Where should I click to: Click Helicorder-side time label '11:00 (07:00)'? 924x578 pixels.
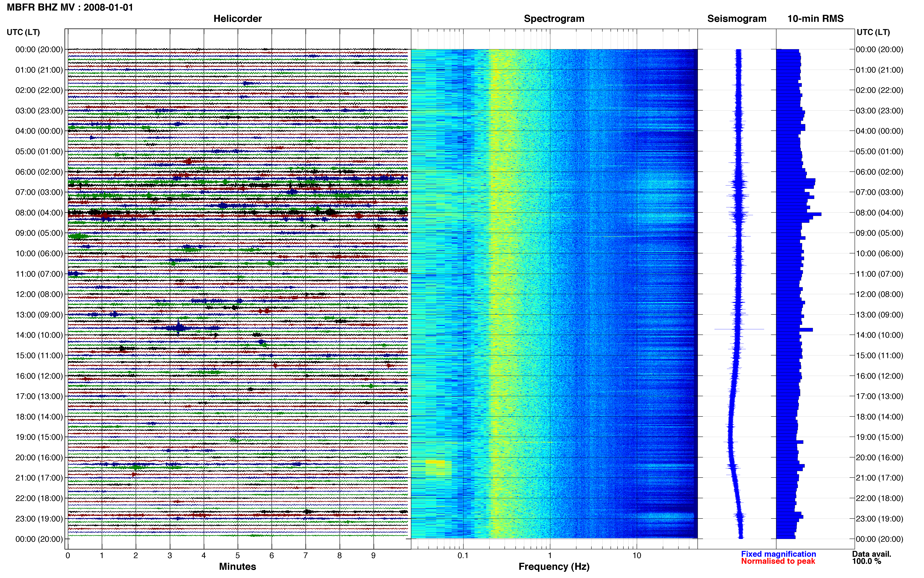point(39,274)
